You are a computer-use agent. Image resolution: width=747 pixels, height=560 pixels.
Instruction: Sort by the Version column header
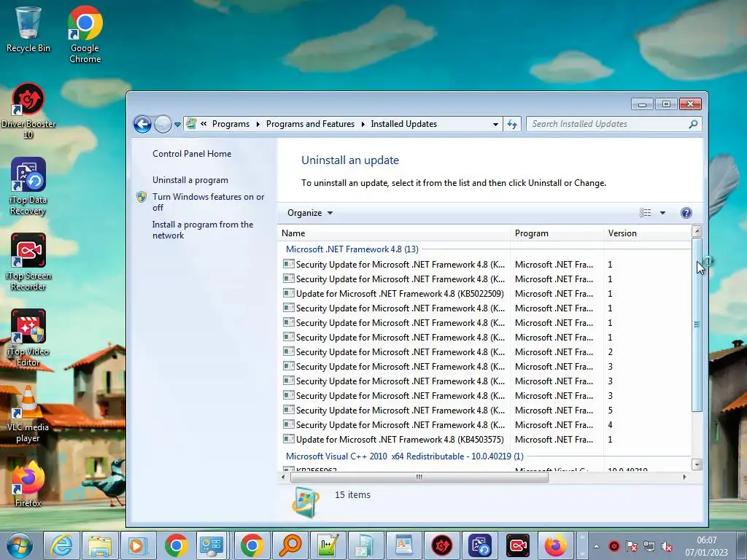tap(648, 233)
